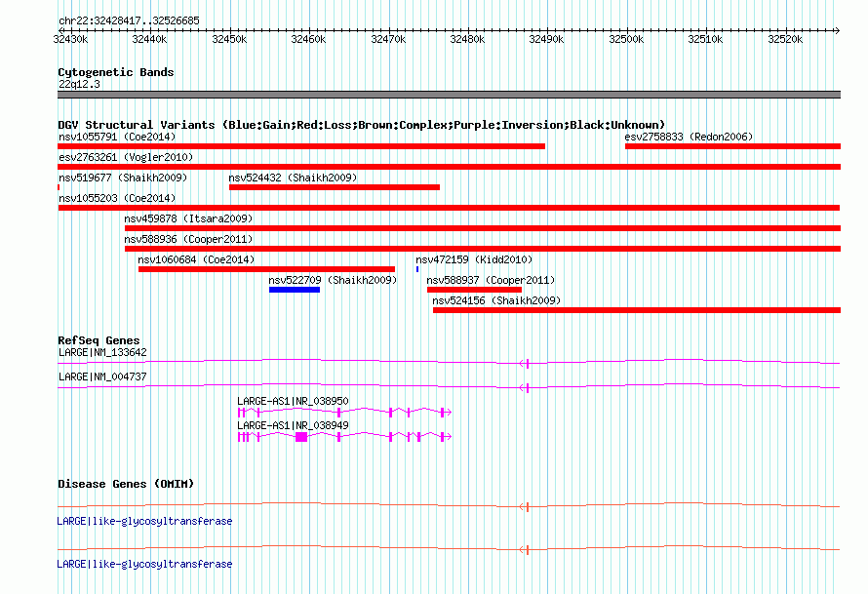
Task: Open the nsv1055791 (Coe2014) label
Action: (117, 137)
